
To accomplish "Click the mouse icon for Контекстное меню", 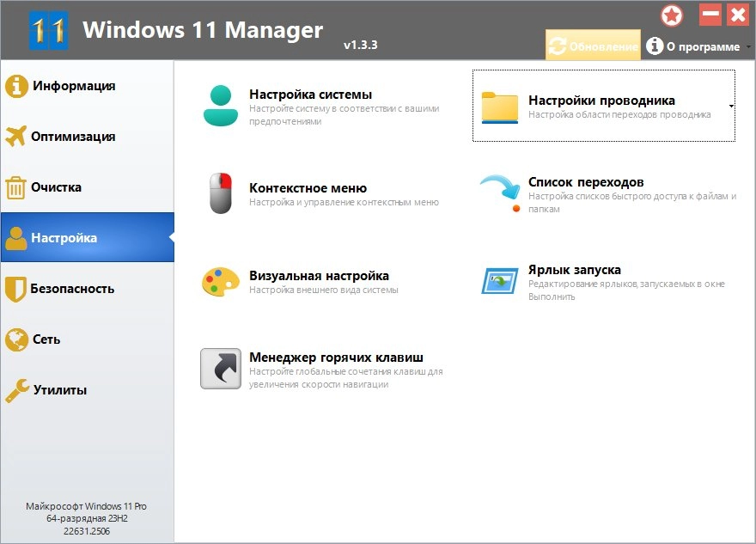I will click(221, 193).
